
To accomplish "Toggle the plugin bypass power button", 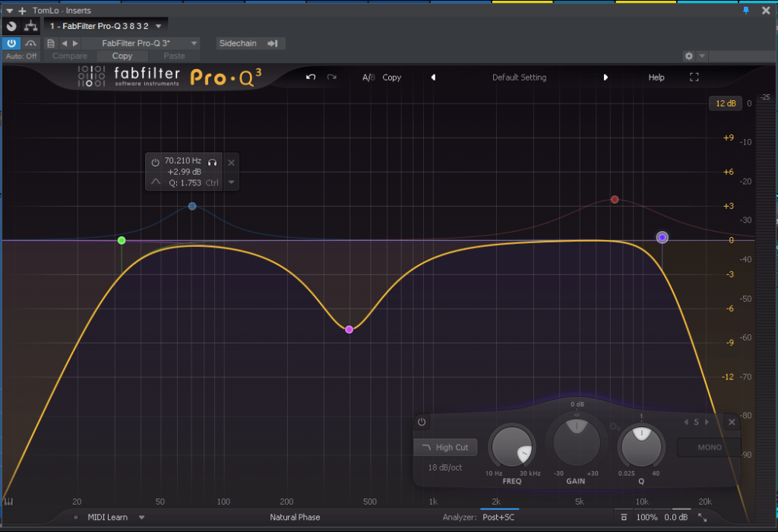I will [x=12, y=43].
